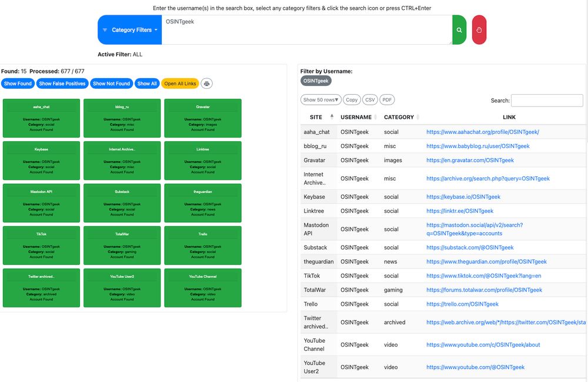588x382 pixels.
Task: Click the Show All button
Action: [147, 83]
